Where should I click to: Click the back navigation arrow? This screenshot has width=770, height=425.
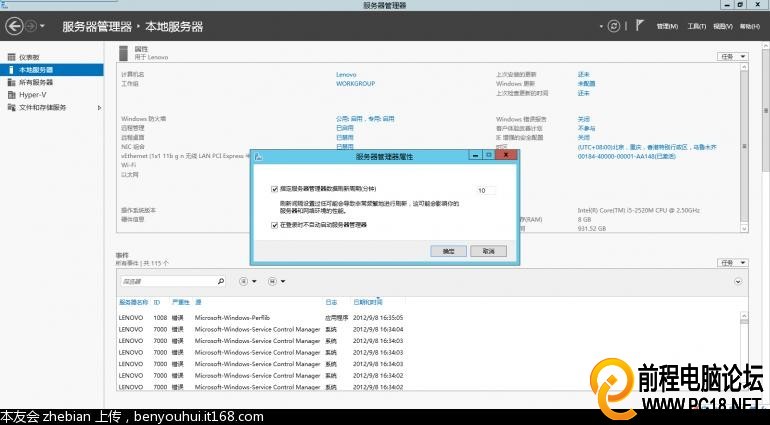click(x=15, y=25)
